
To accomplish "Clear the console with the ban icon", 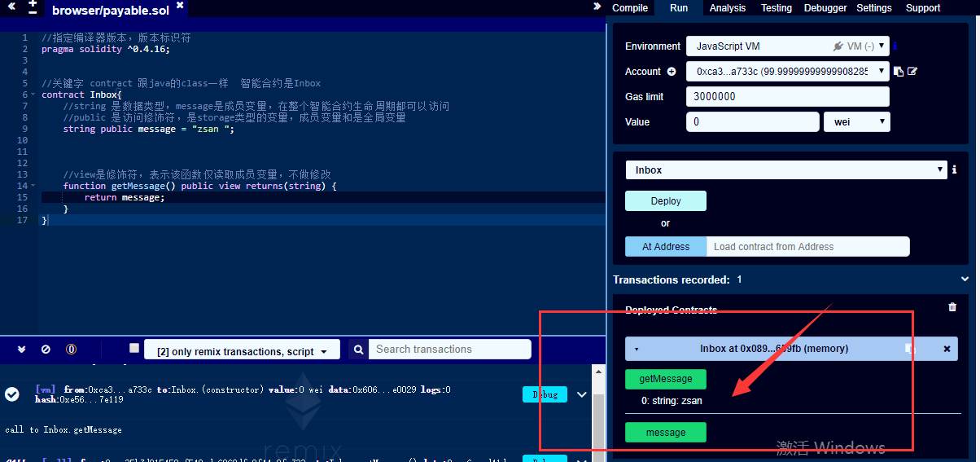I will [46, 349].
